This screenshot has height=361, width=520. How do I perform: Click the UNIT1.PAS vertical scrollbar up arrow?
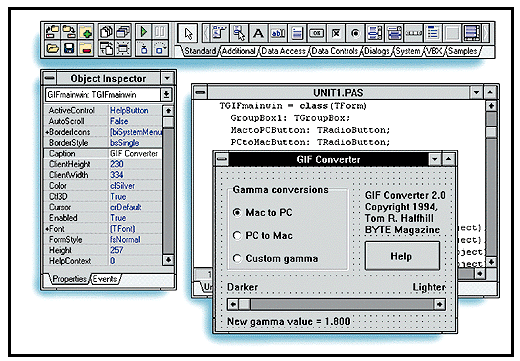pos(491,106)
